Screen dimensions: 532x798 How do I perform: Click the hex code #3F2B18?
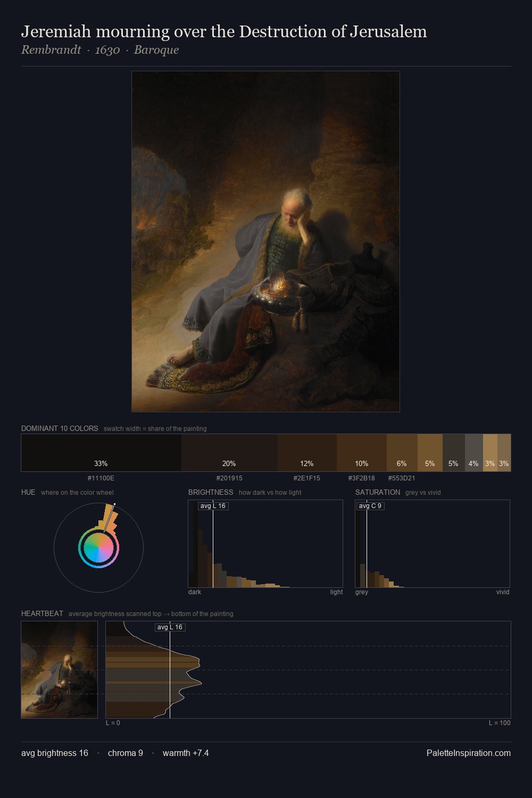click(x=362, y=478)
